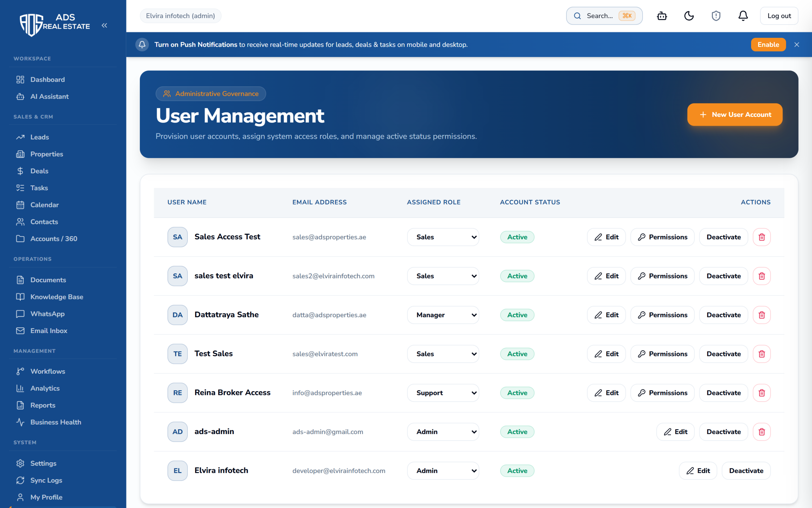This screenshot has height=508, width=812.
Task: Collapse the sidebar with double-chevron icon
Action: tap(104, 25)
